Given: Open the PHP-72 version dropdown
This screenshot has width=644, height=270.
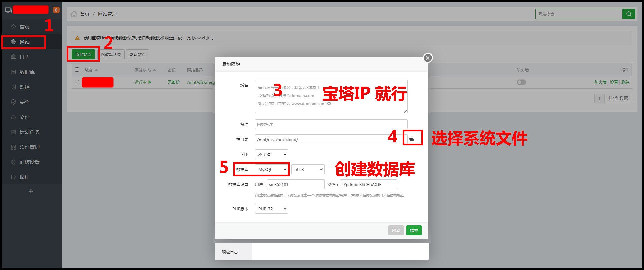Looking at the screenshot, I should pos(272,209).
